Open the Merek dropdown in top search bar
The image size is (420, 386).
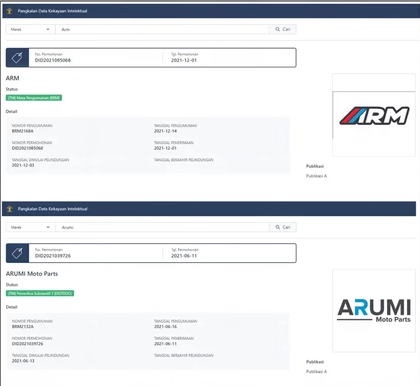[x=30, y=29]
